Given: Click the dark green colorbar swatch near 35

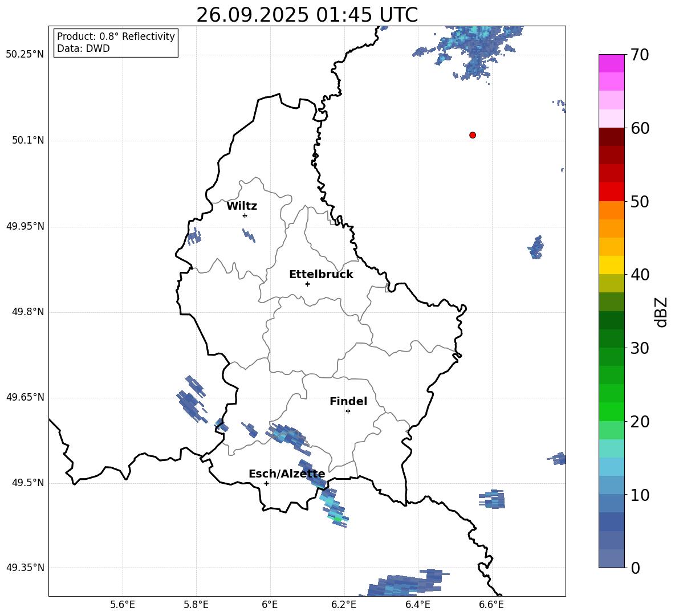Looking at the screenshot, I should 611,320.
